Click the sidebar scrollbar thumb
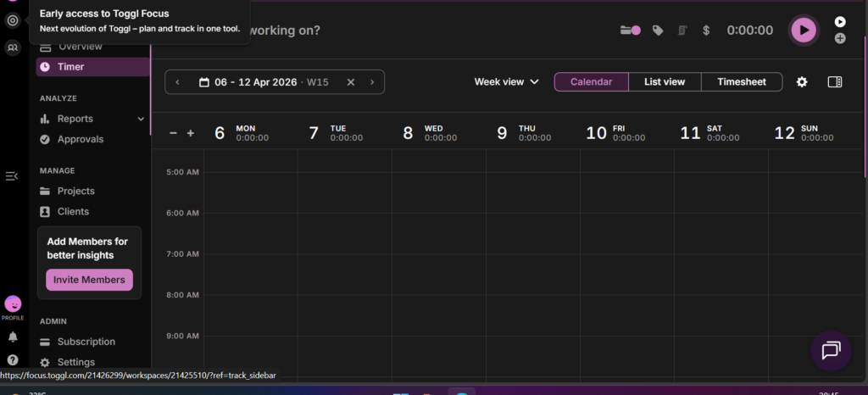The height and width of the screenshot is (395, 868). [151, 88]
